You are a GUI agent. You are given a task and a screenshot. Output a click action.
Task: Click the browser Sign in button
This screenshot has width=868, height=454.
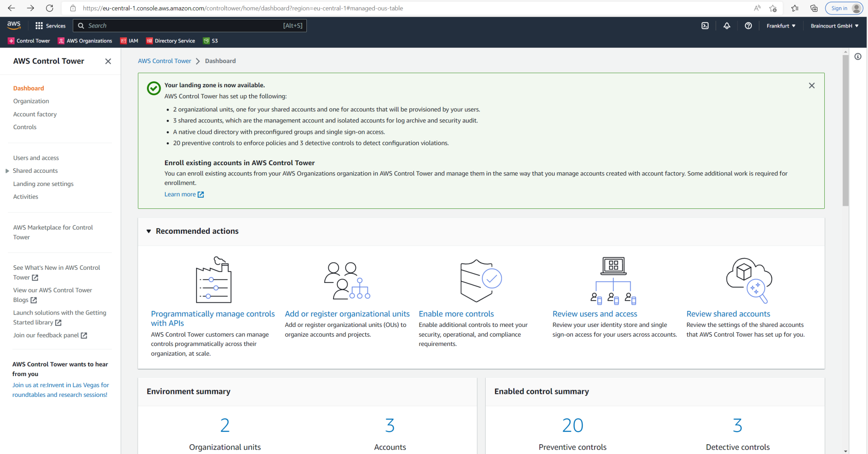tap(843, 8)
